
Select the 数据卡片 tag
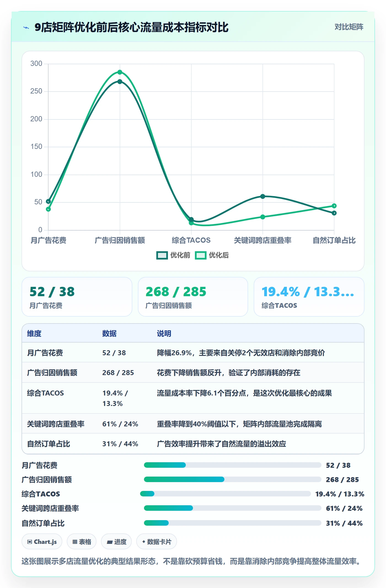tap(157, 542)
